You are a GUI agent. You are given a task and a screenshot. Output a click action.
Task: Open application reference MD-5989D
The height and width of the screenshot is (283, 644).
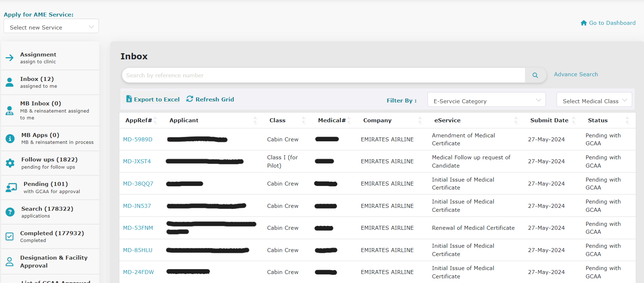[138, 140]
